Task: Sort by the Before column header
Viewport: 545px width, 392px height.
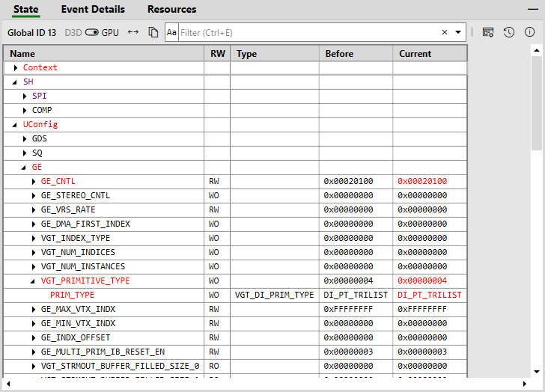Action: click(x=356, y=54)
